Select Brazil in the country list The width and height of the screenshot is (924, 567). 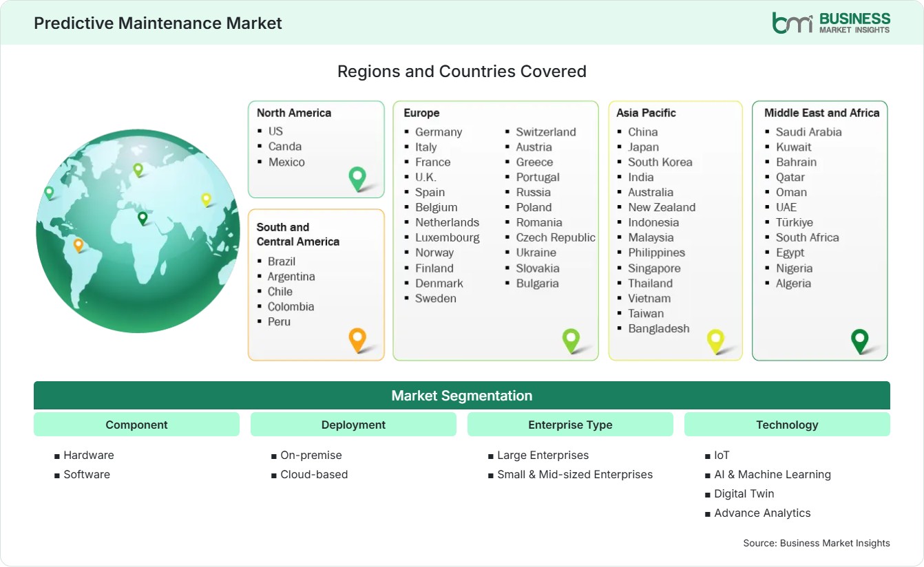(x=282, y=261)
